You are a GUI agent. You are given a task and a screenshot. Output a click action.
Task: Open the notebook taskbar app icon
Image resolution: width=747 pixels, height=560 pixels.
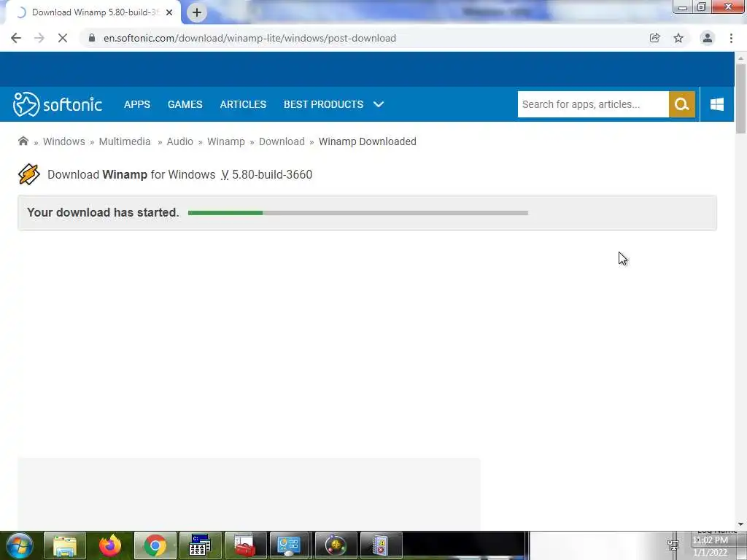381,545
